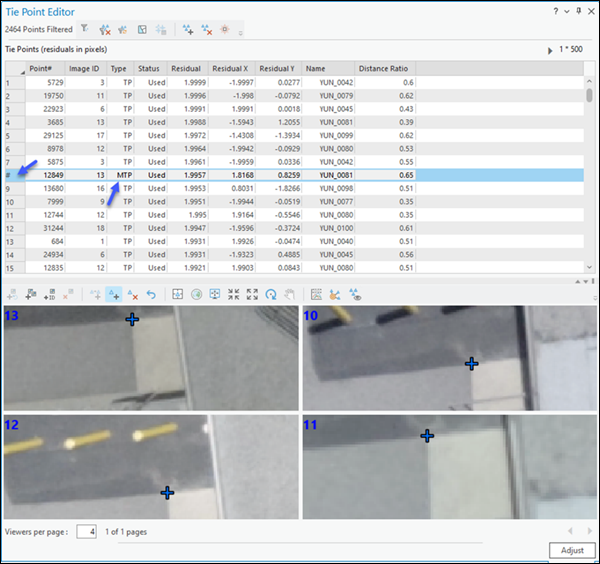Click image viewer 13 thumbnail
Image resolution: width=600 pixels, height=564 pixels.
click(151, 358)
